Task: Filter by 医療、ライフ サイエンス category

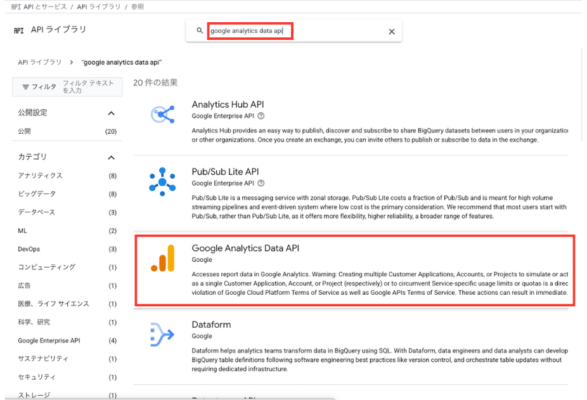Action: 67,304
